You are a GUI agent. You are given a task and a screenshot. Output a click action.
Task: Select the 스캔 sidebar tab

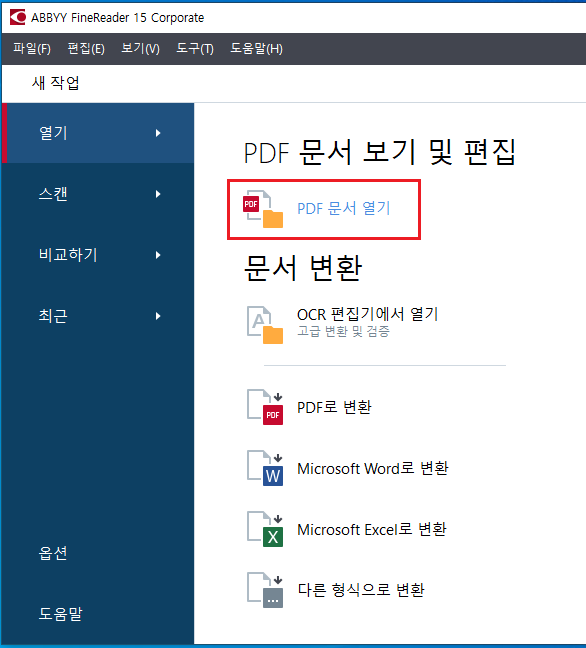coord(98,194)
